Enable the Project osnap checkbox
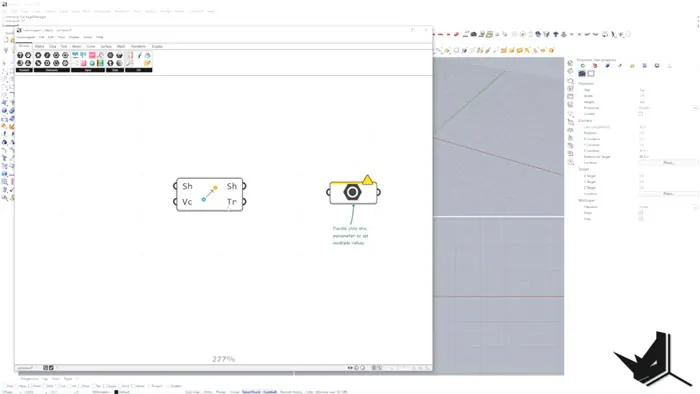700x394 pixels. click(x=148, y=386)
